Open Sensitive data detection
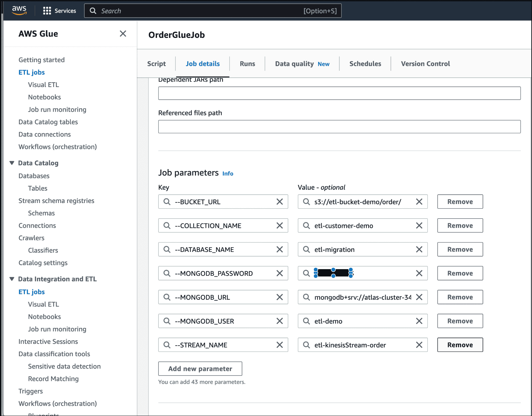 click(x=64, y=366)
